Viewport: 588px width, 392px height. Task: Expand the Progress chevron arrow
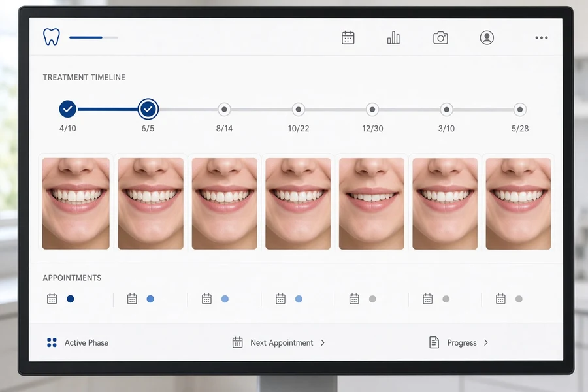coord(486,342)
